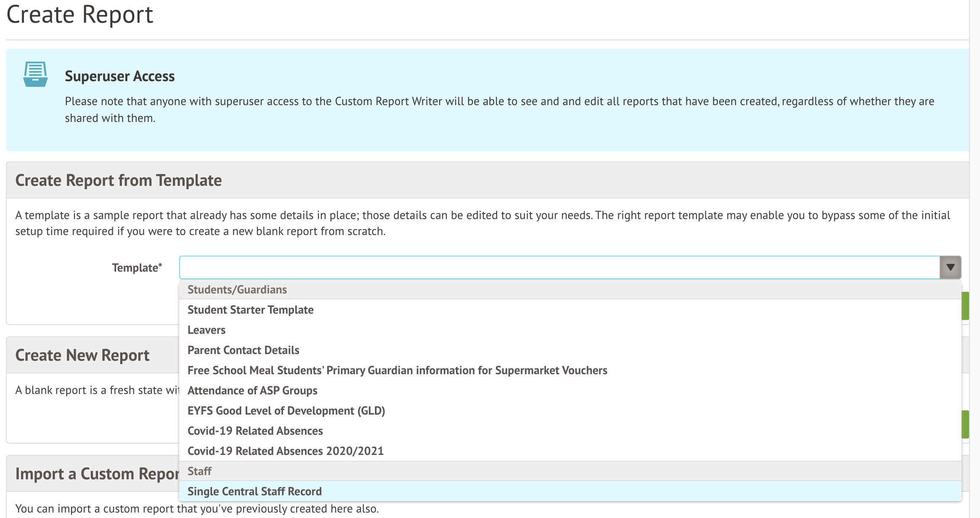This screenshot has height=518, width=980.
Task: Select the Parent Contact Details template
Action: [243, 350]
